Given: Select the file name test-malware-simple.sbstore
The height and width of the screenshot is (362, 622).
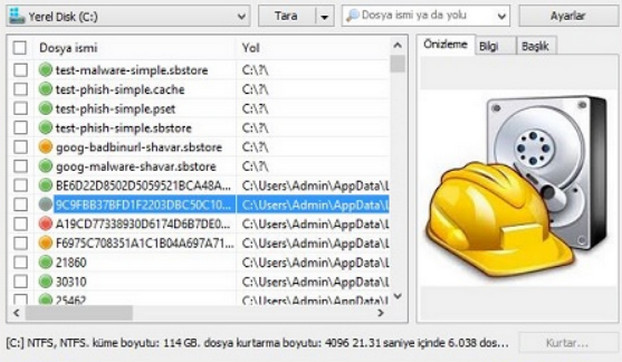Looking at the screenshot, I should pos(132,70).
